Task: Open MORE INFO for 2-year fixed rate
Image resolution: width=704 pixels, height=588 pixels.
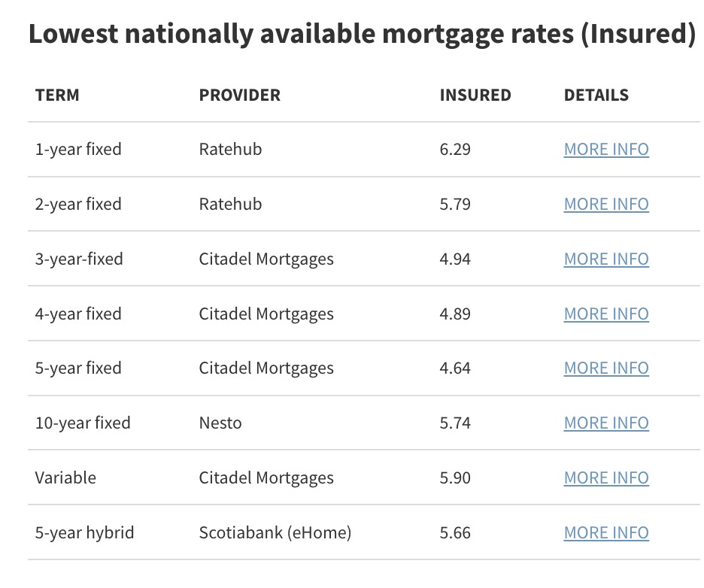Action: click(x=605, y=205)
